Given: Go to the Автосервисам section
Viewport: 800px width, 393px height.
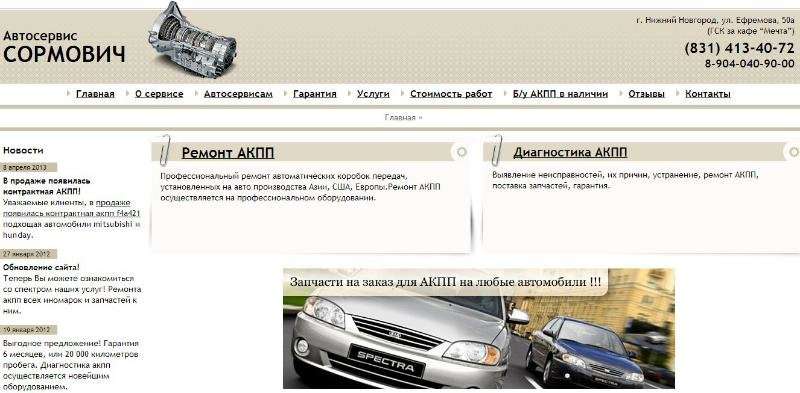Looking at the screenshot, I should click(238, 94).
